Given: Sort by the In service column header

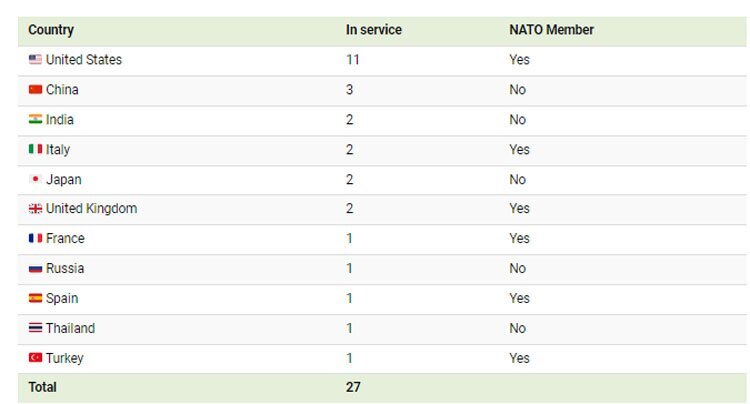Looking at the screenshot, I should (373, 30).
